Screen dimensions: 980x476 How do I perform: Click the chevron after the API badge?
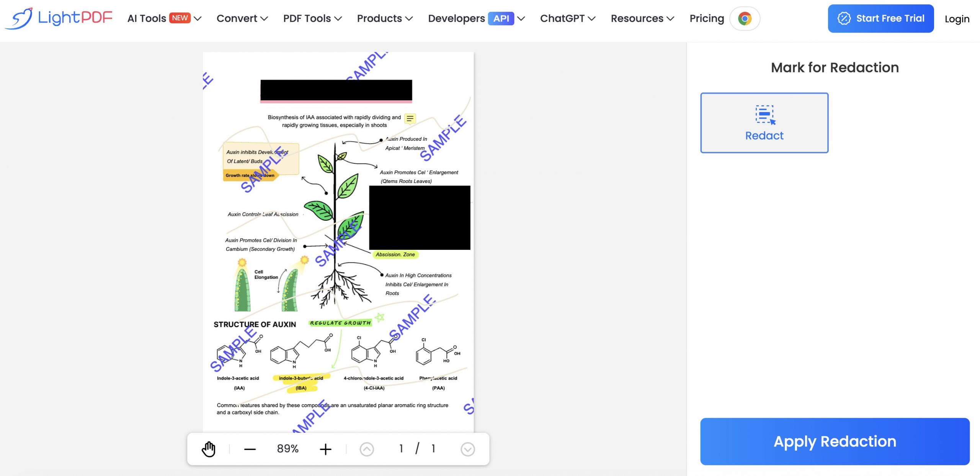tap(521, 18)
